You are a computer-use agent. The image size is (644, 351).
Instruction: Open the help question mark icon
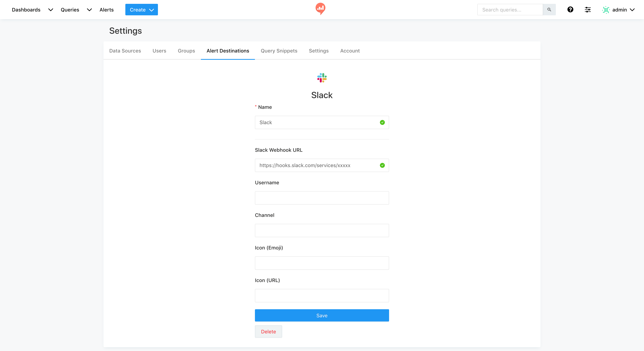click(x=570, y=10)
